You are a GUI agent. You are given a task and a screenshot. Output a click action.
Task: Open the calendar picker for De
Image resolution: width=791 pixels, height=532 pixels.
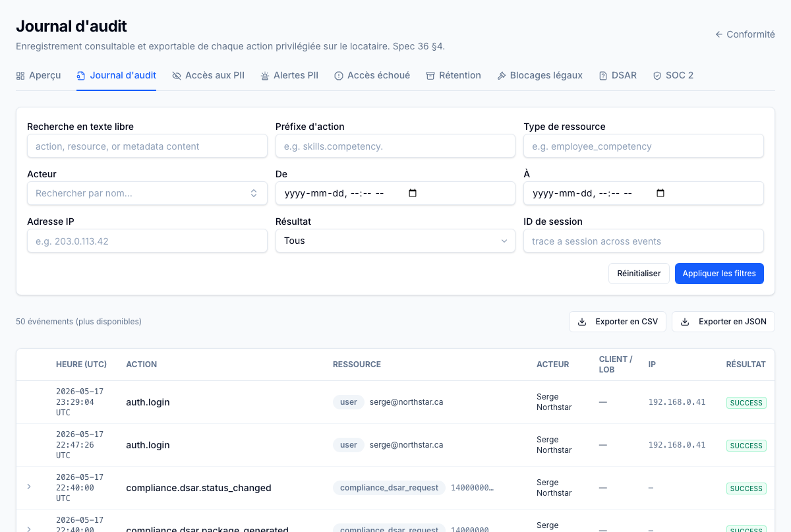(413, 193)
